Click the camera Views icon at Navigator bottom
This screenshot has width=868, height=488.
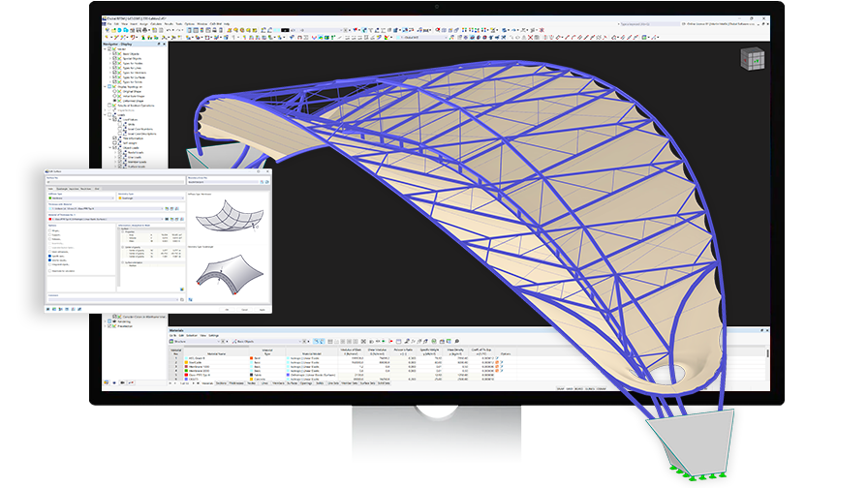tap(122, 382)
